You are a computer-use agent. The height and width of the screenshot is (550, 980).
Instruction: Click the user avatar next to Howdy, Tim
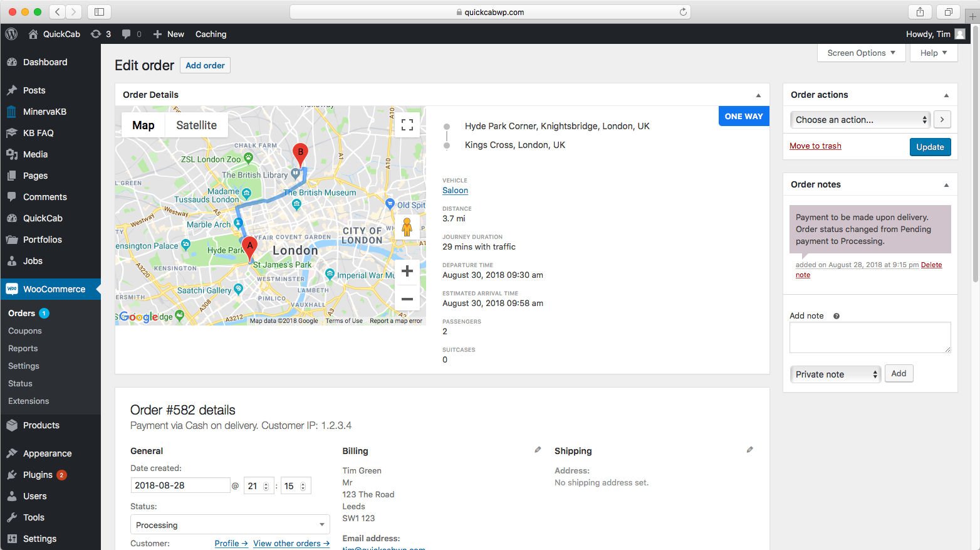coord(960,34)
